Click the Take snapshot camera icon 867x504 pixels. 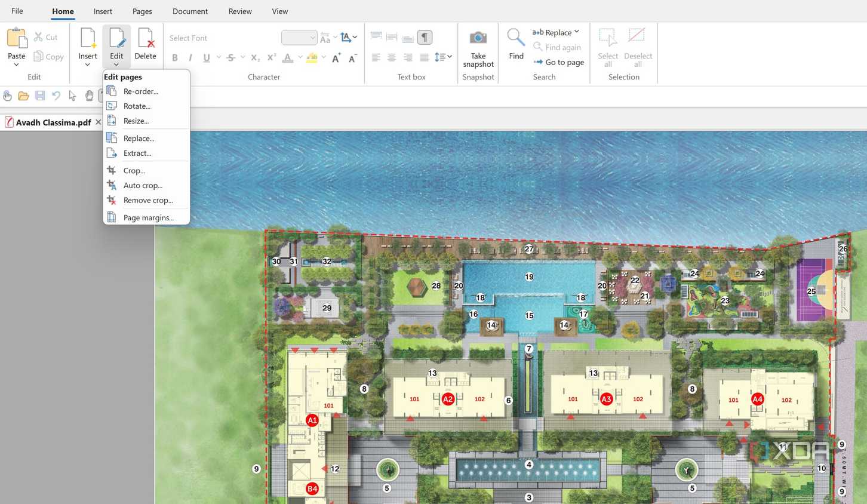[478, 38]
